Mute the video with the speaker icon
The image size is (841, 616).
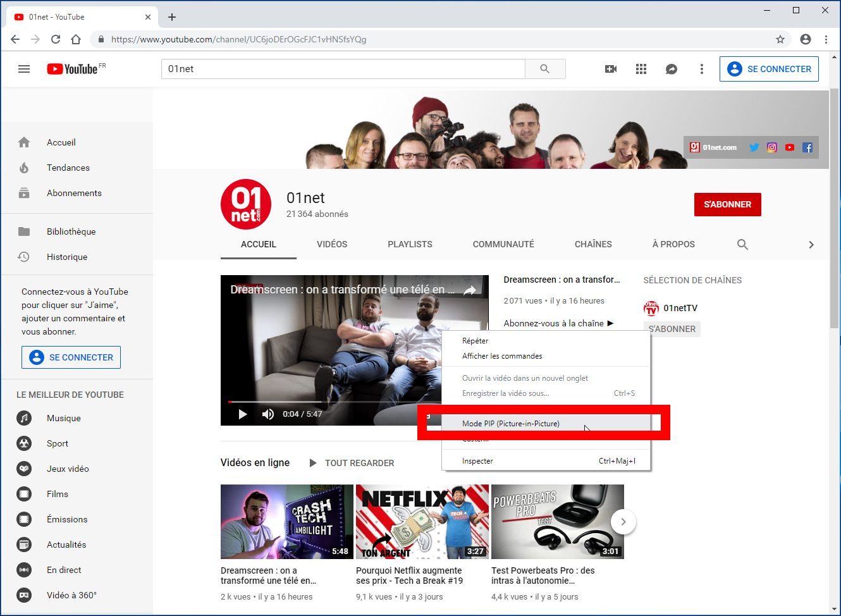[268, 414]
